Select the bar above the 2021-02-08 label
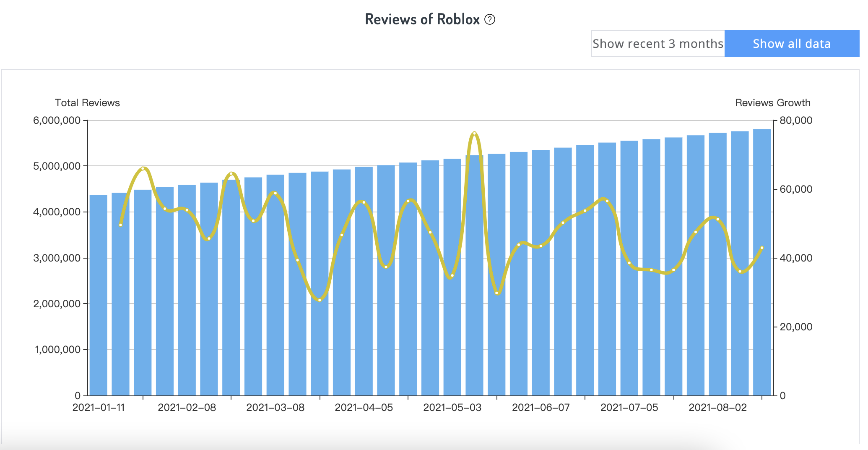The image size is (868, 450). point(187,294)
